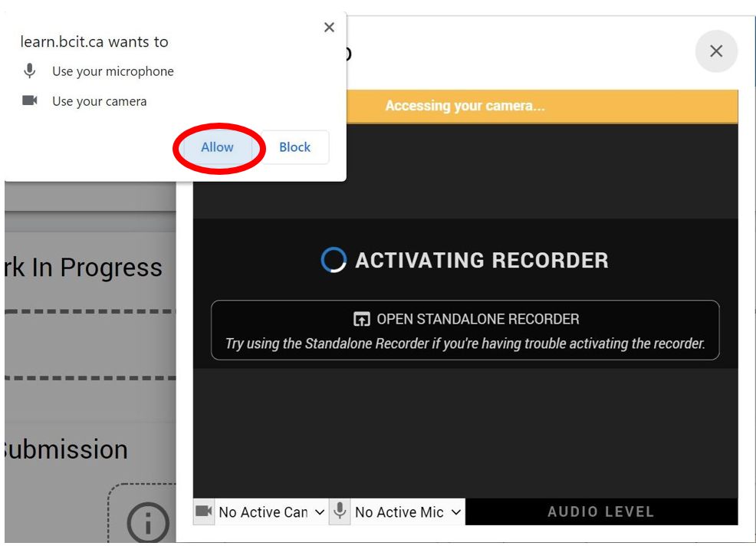
Task: Click the Open Standalone Recorder pop-out icon
Action: 361,320
